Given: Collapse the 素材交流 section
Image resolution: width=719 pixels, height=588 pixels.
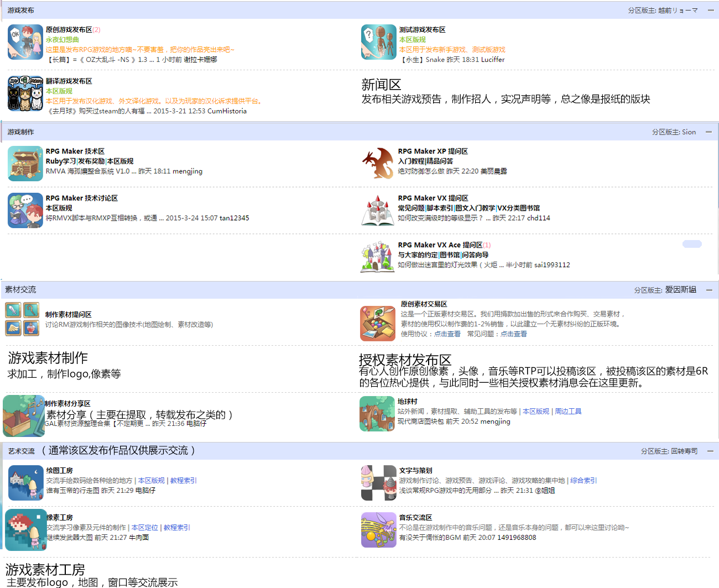Looking at the screenshot, I should [x=709, y=290].
